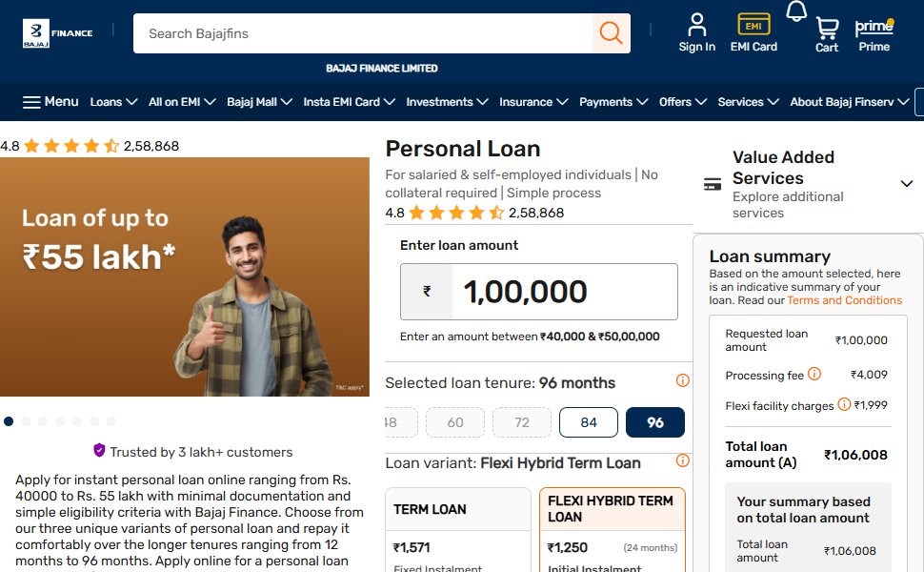The width and height of the screenshot is (924, 572).
Task: Collapse the Value Added Services section
Action: coord(905,183)
